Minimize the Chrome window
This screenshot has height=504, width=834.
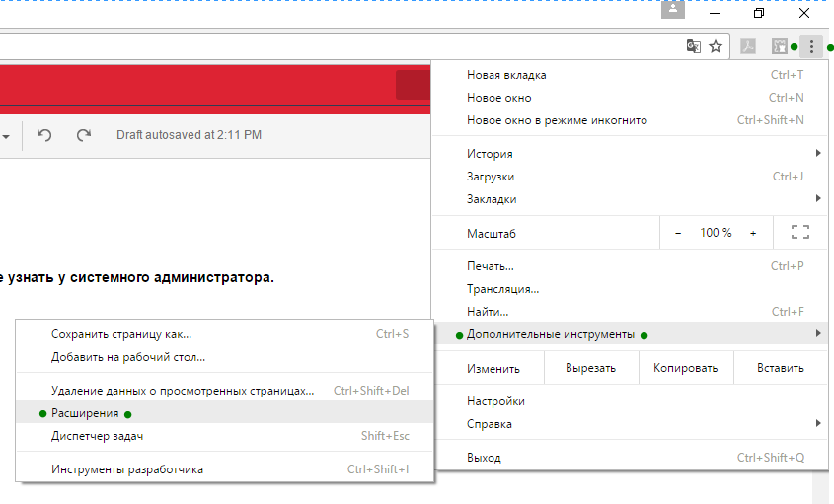(715, 13)
